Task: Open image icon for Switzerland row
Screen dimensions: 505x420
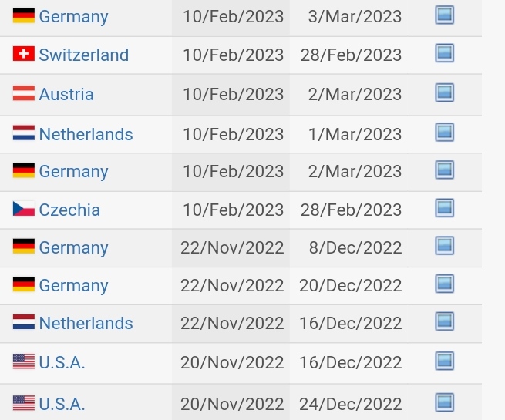Action: [444, 53]
